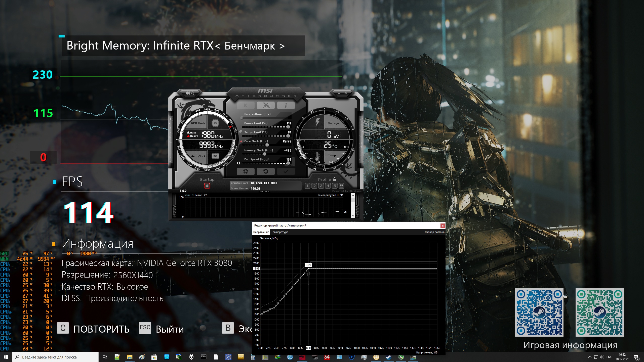Click the blue Steam QR code
The image size is (644, 362).
click(539, 312)
